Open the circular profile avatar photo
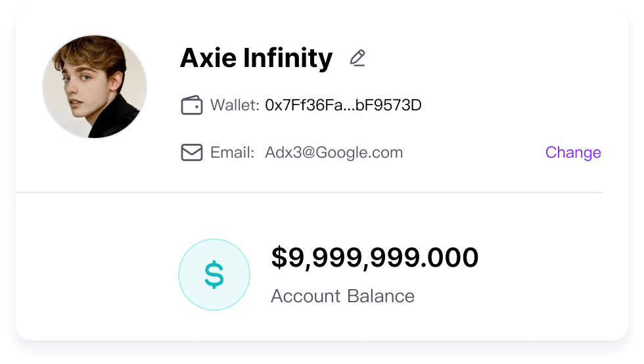Viewport: 644px width, 364px height. pyautogui.click(x=95, y=87)
